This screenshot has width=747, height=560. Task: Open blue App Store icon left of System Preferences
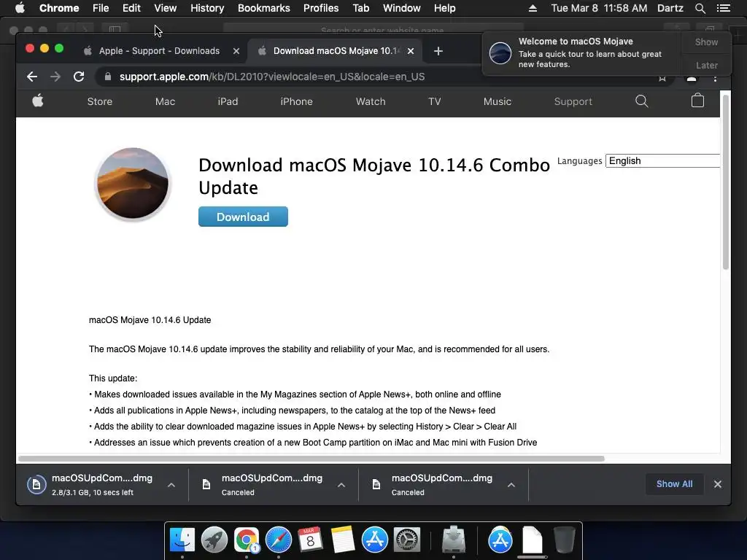point(374,540)
